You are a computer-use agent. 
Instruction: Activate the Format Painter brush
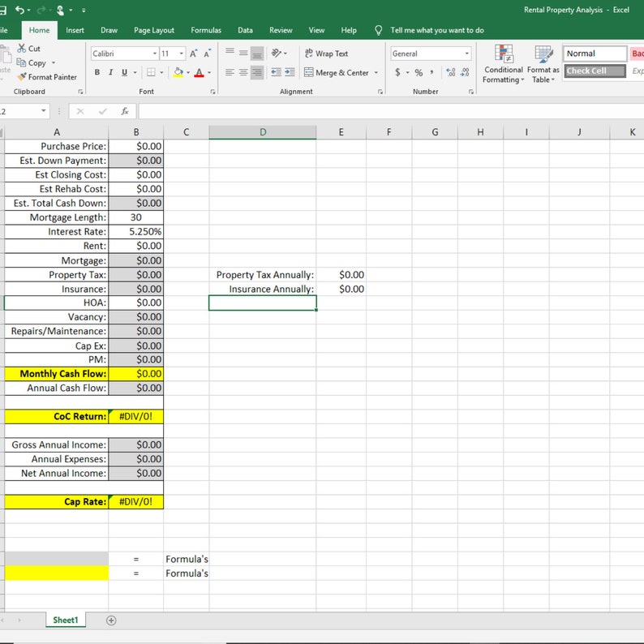pos(22,77)
